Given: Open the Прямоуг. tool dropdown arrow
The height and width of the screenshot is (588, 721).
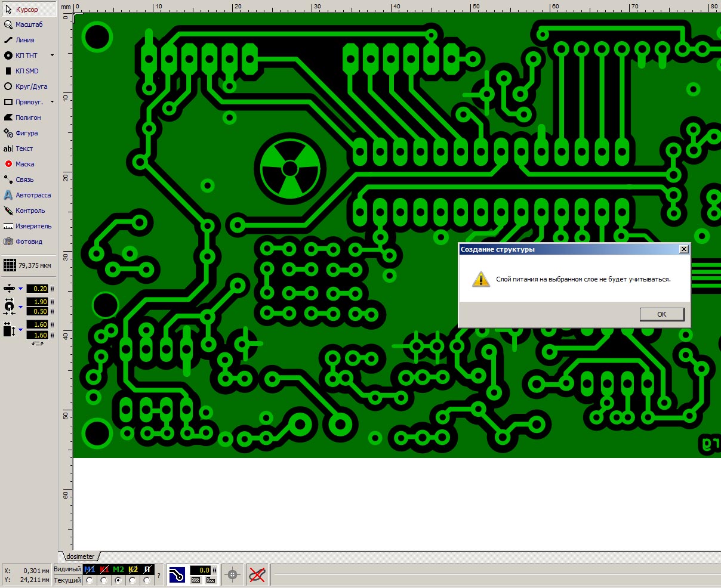Looking at the screenshot, I should pos(52,102).
